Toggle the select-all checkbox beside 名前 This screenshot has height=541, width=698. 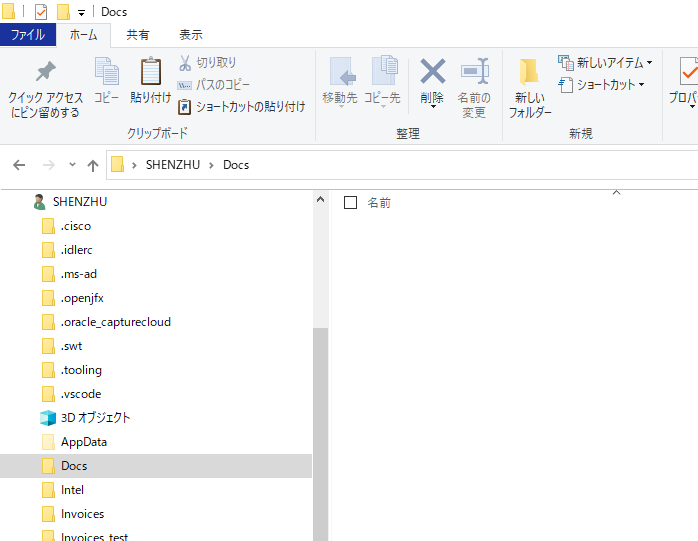[x=350, y=203]
